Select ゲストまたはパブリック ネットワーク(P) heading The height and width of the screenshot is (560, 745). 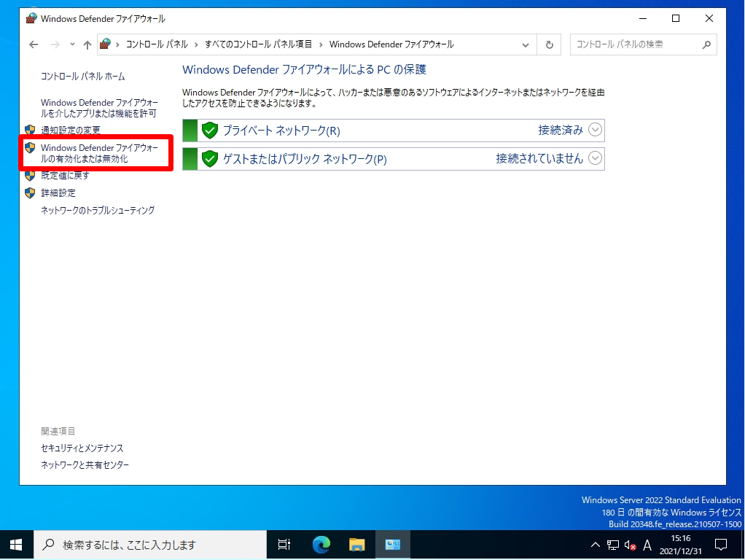point(305,159)
